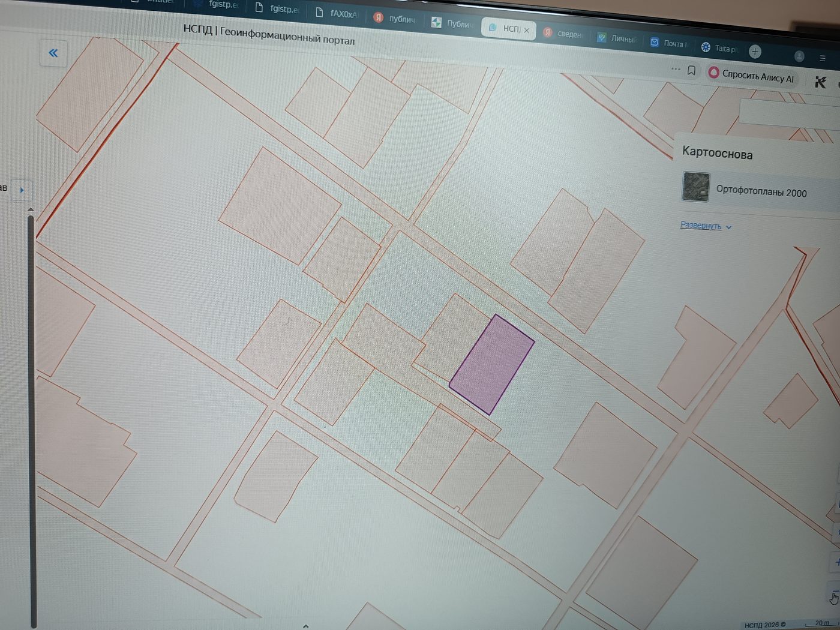Click the profile avatar icon

pos(799,56)
